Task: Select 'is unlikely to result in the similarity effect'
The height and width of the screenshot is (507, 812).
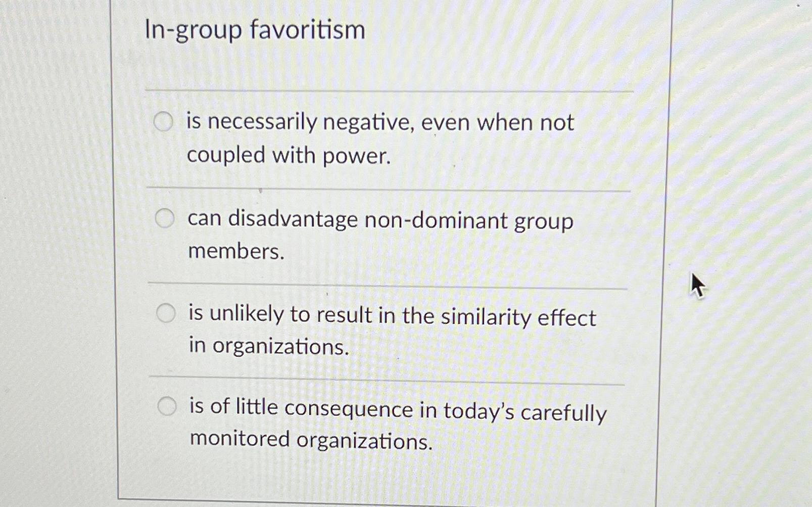Action: click(165, 313)
